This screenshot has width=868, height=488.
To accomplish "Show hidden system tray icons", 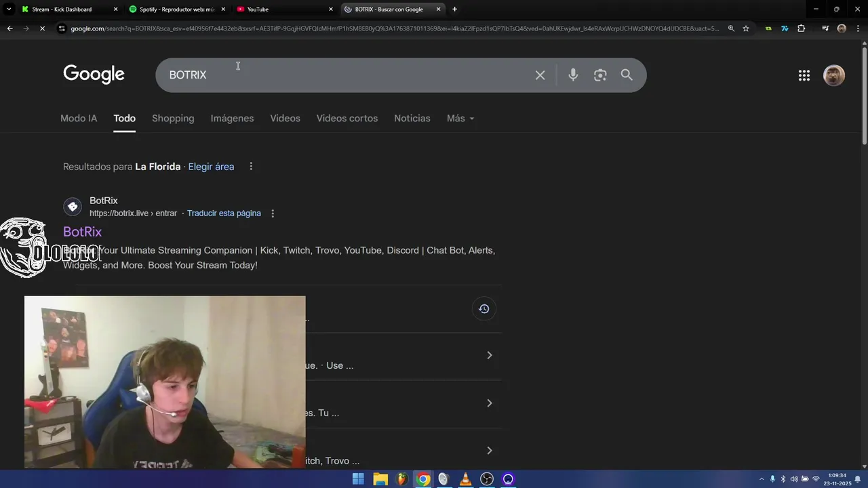I will pyautogui.click(x=761, y=479).
